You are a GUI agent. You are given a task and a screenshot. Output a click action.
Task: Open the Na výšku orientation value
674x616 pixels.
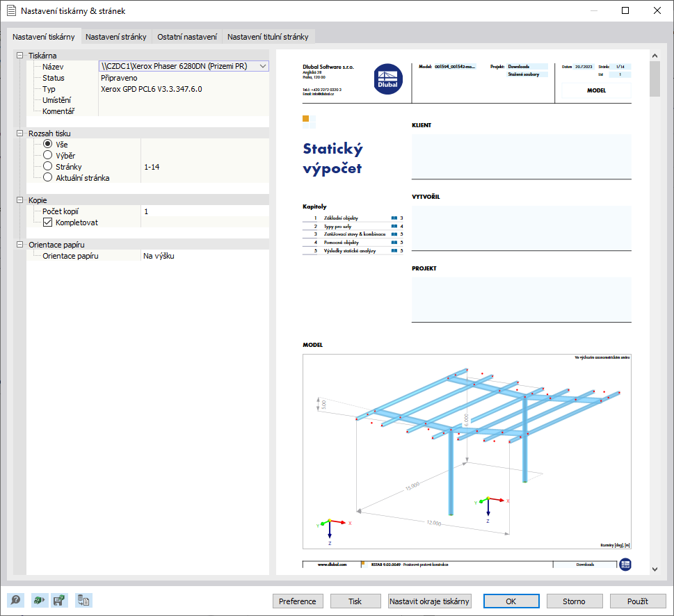205,256
